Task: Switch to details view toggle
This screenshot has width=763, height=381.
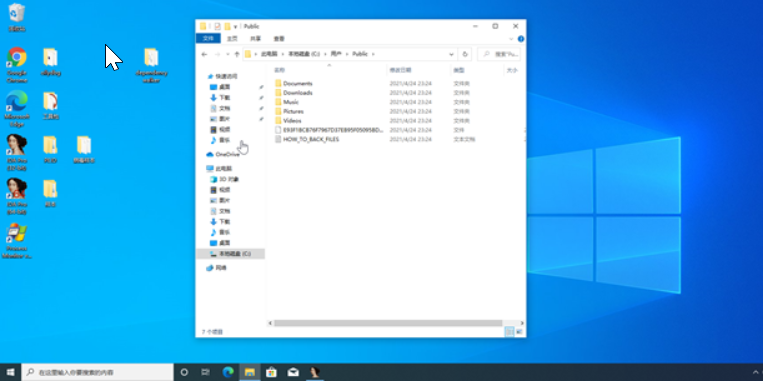Action: click(509, 332)
